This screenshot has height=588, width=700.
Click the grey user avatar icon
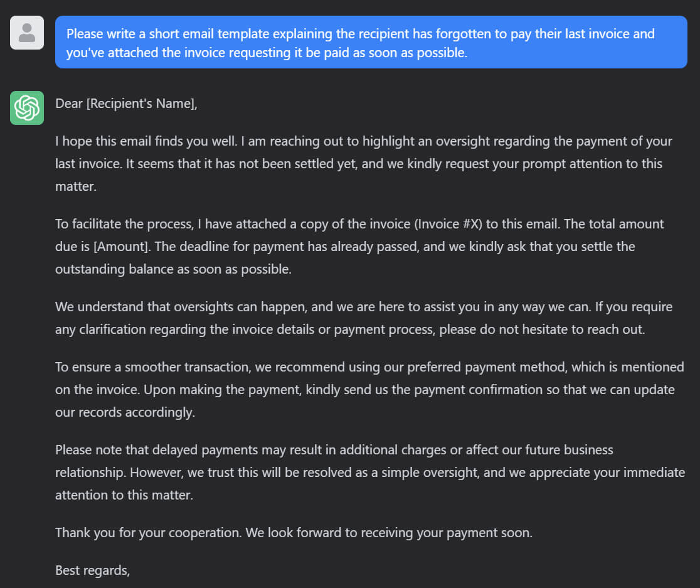[x=27, y=33]
